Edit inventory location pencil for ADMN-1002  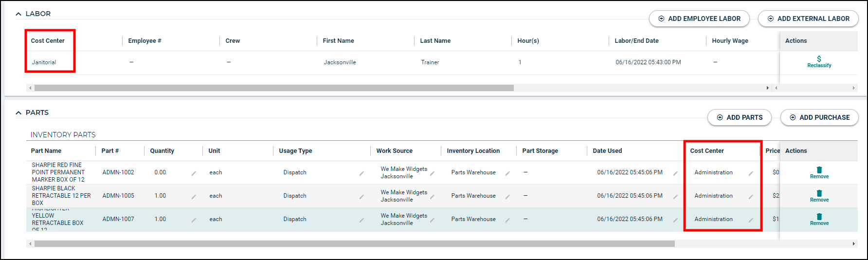[507, 173]
